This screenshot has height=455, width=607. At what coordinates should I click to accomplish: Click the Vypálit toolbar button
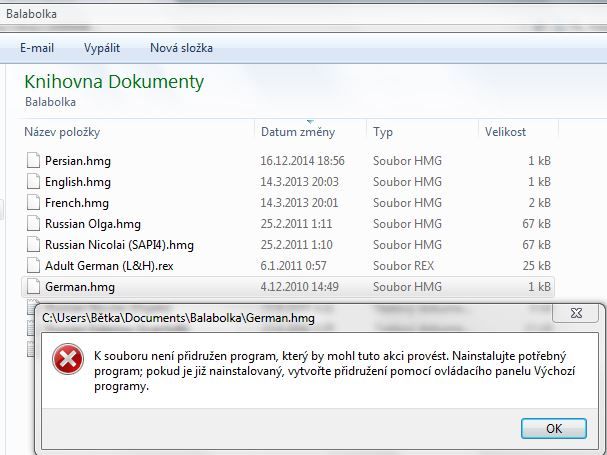[102, 48]
